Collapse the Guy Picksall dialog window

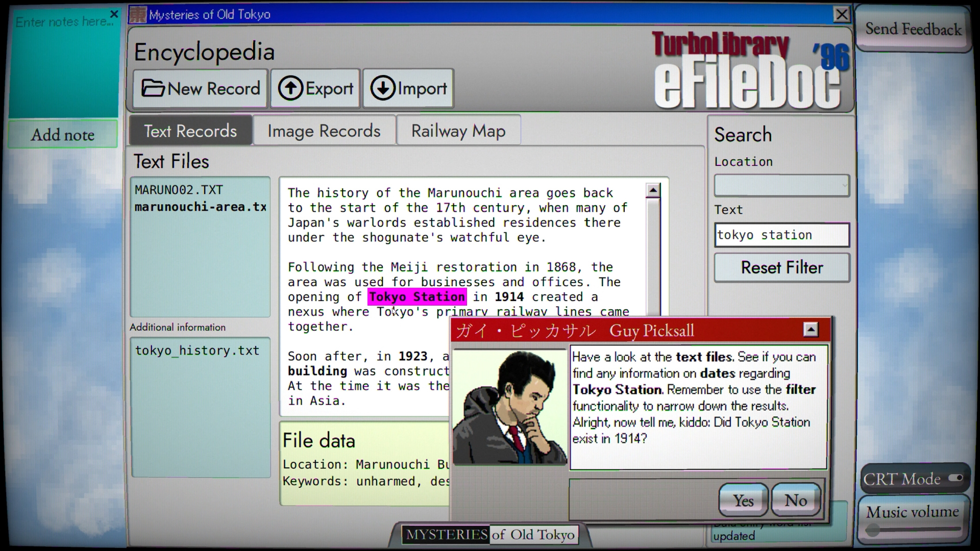(x=810, y=330)
